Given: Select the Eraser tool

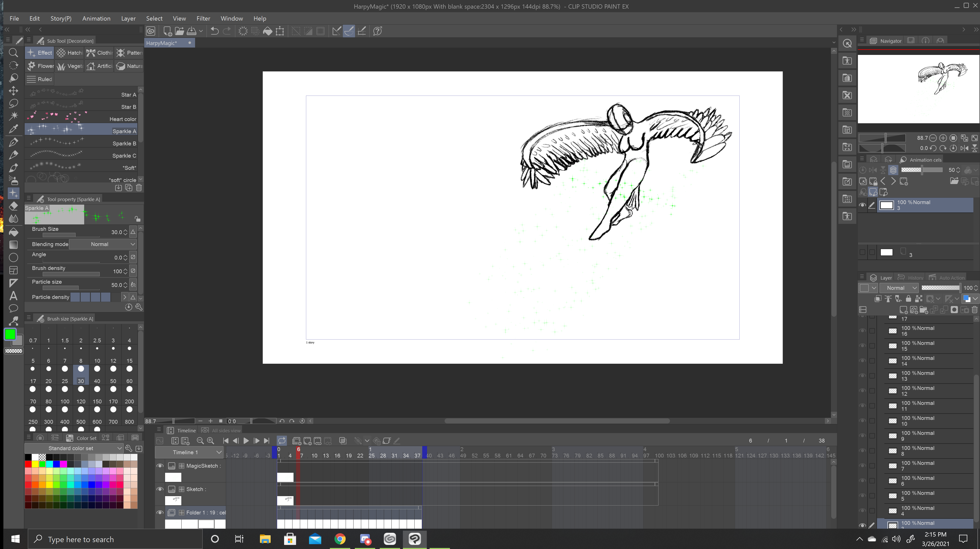Looking at the screenshot, I should click(x=13, y=206).
